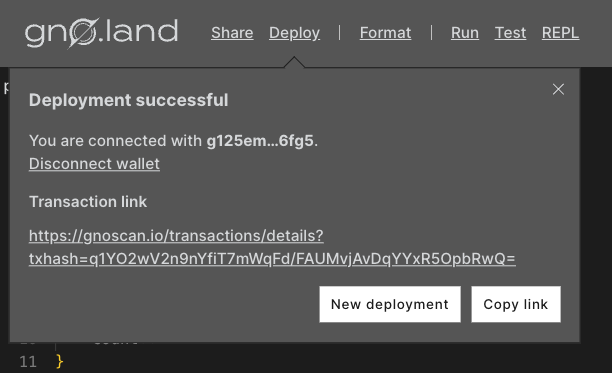612x373 pixels.
Task: Click the partially hidden code letter at the editor's left edge
Action: click(x=5, y=87)
